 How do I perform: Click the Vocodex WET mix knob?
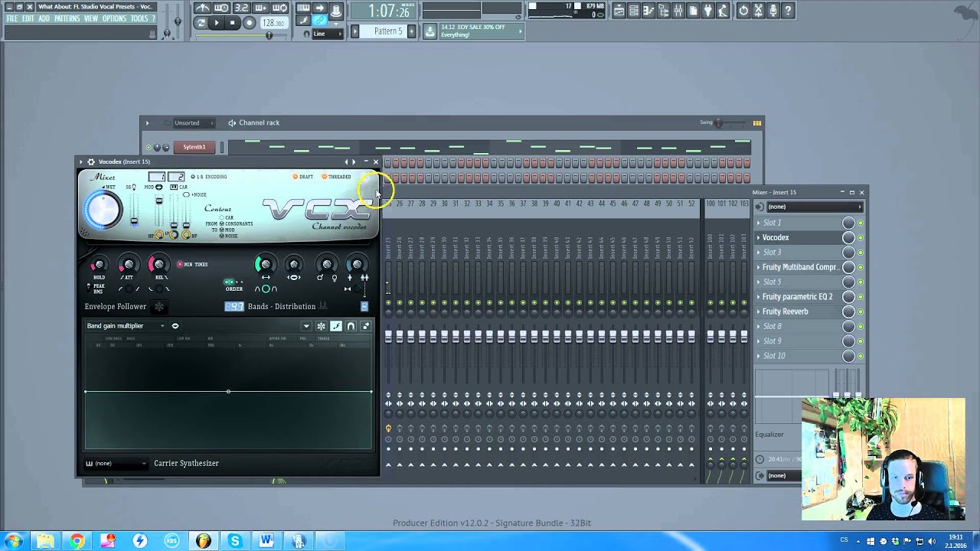pyautogui.click(x=103, y=210)
